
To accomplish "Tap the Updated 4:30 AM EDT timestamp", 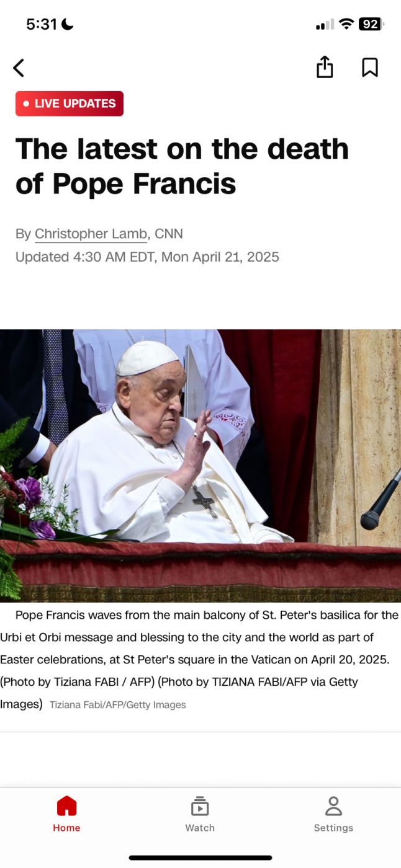I will [147, 257].
